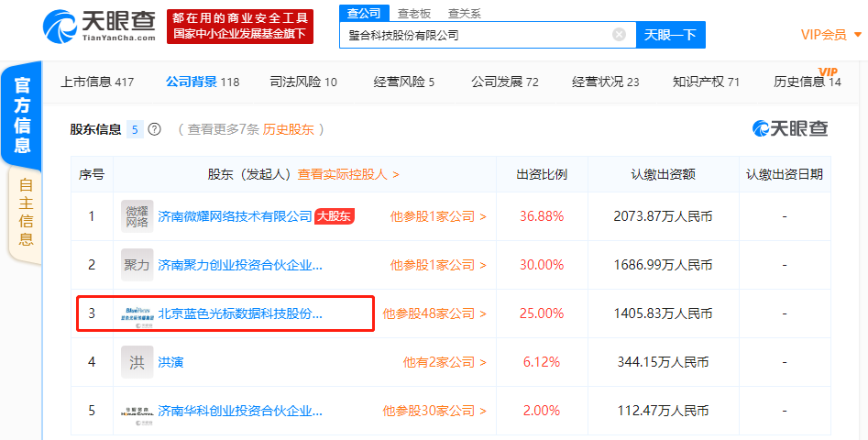Viewport: 868px width, 440px height.
Task: Clear the search box with the X icon
Action: [619, 35]
